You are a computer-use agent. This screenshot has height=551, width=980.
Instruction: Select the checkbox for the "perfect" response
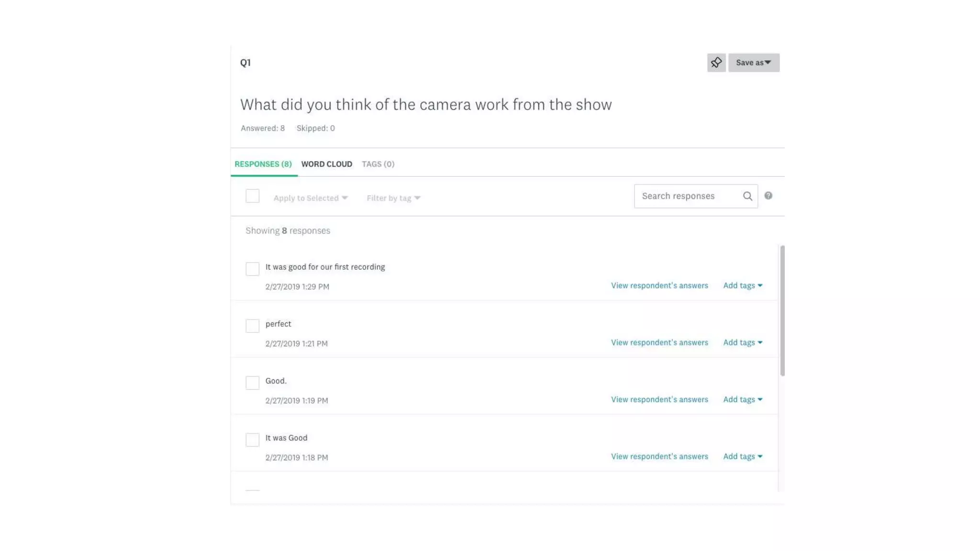(x=252, y=326)
